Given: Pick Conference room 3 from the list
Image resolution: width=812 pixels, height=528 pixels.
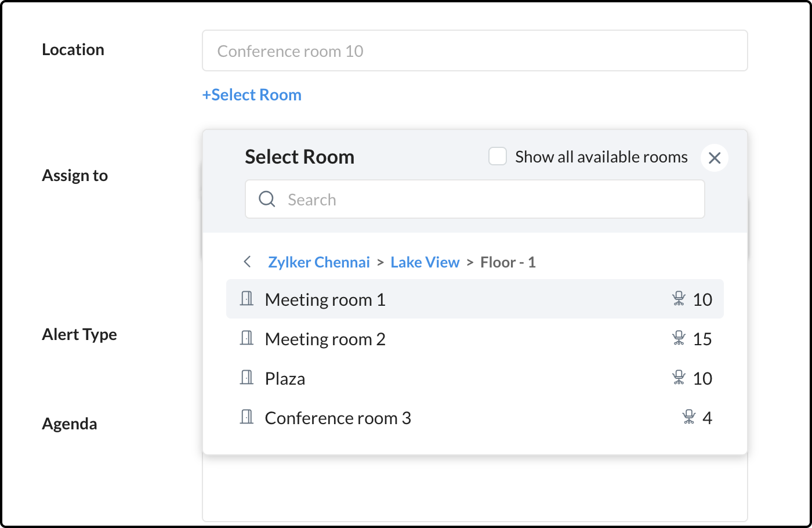Looking at the screenshot, I should coord(338,418).
